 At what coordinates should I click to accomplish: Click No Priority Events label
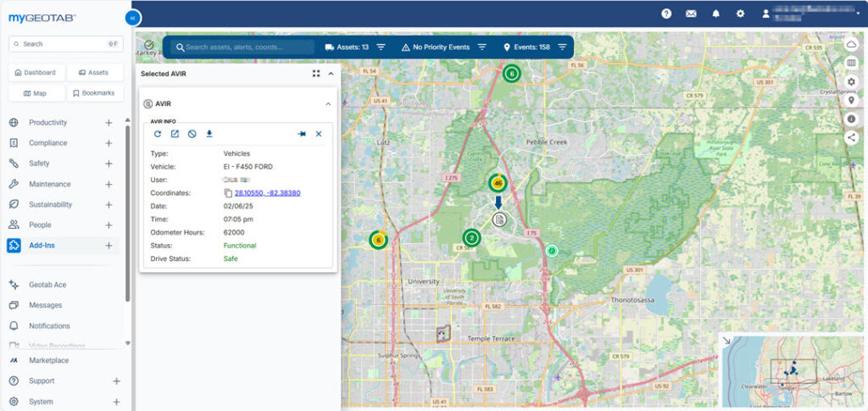[x=436, y=47]
